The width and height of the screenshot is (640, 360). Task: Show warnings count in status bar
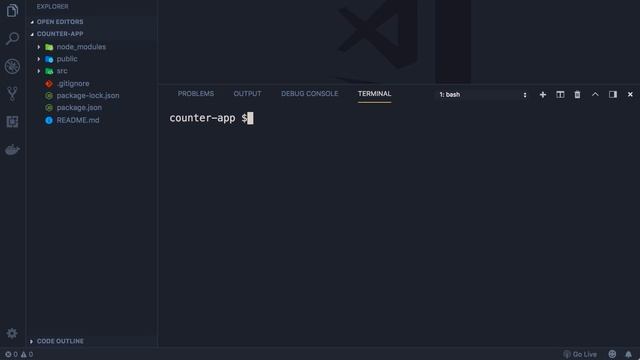pyautogui.click(x=27, y=354)
